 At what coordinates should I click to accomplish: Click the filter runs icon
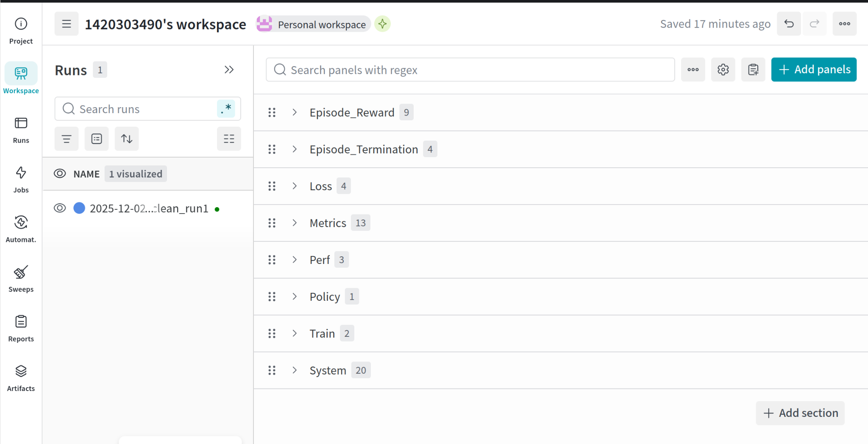(x=67, y=139)
